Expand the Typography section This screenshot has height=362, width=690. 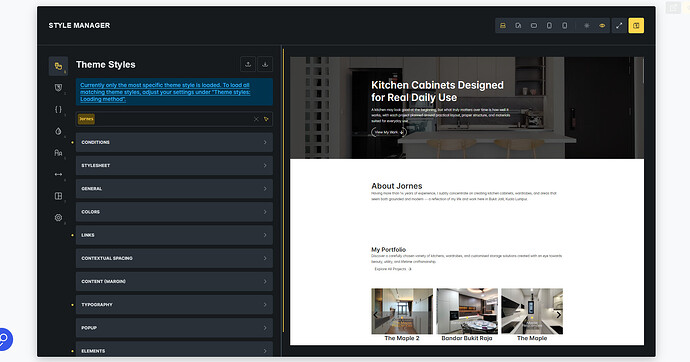click(174, 305)
